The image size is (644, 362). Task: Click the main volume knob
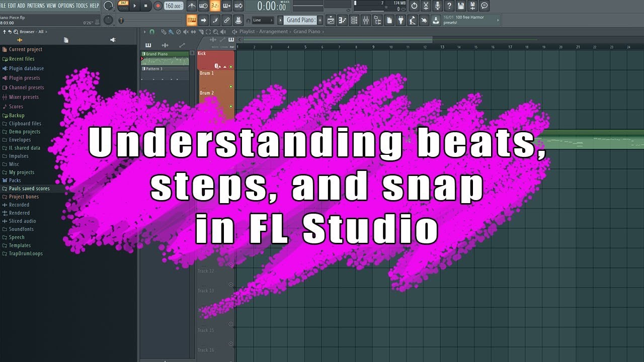108,6
